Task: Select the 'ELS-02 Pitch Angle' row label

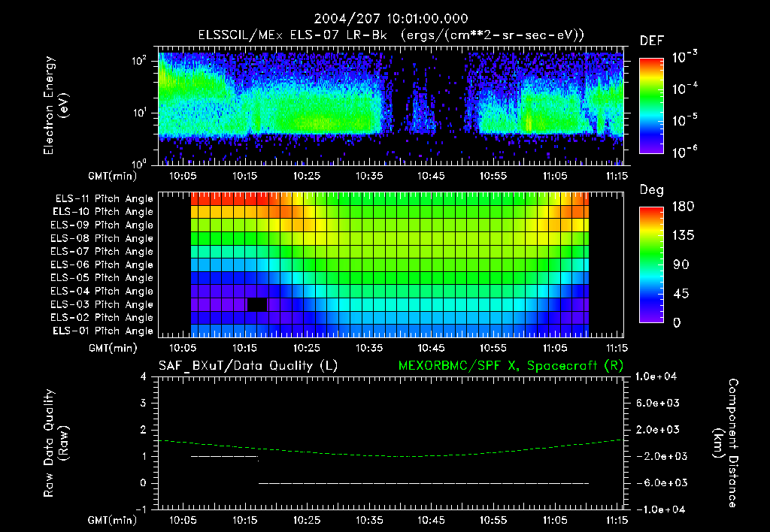Action: pyautogui.click(x=102, y=318)
